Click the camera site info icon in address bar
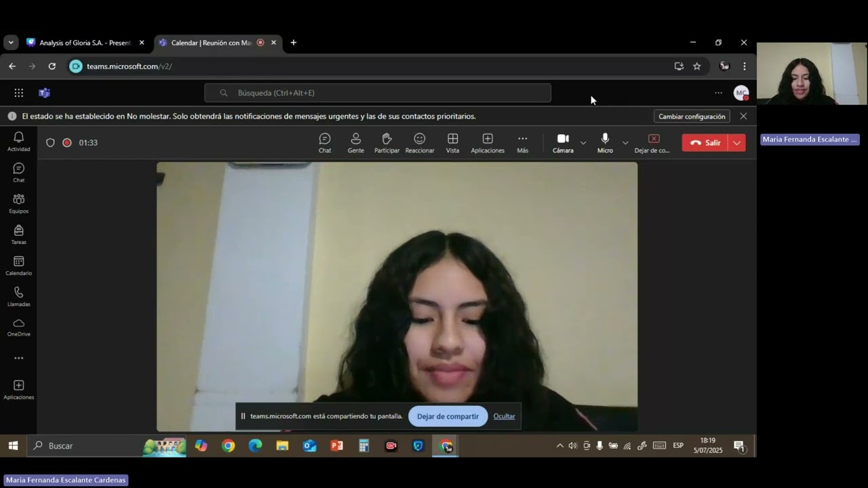This screenshot has height=488, width=868. (76, 66)
